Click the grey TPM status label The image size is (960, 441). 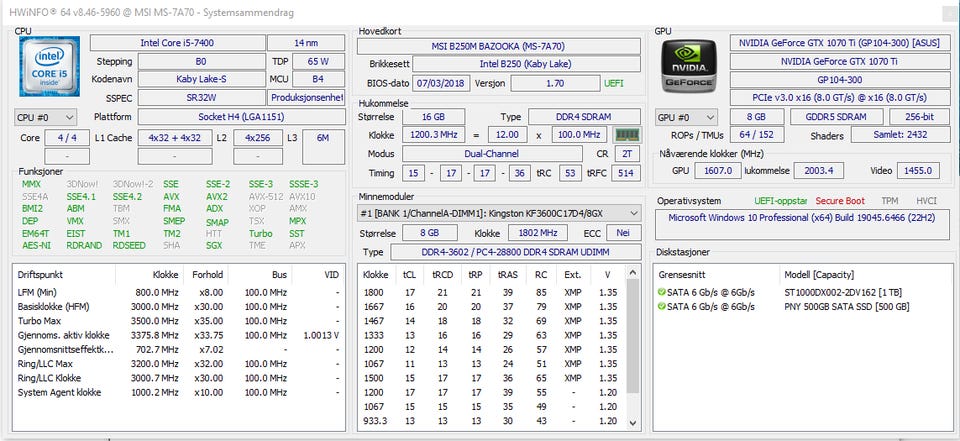pos(890,201)
